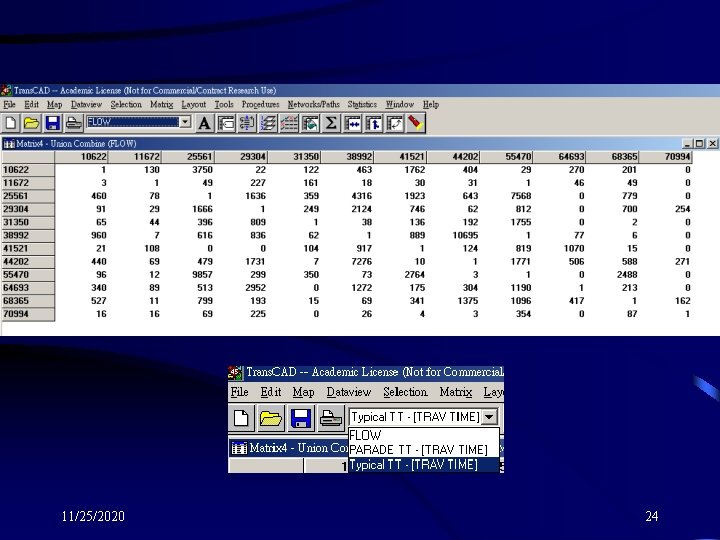Click the Typical TT combo box field
This screenshot has width=720, height=540.
point(415,417)
